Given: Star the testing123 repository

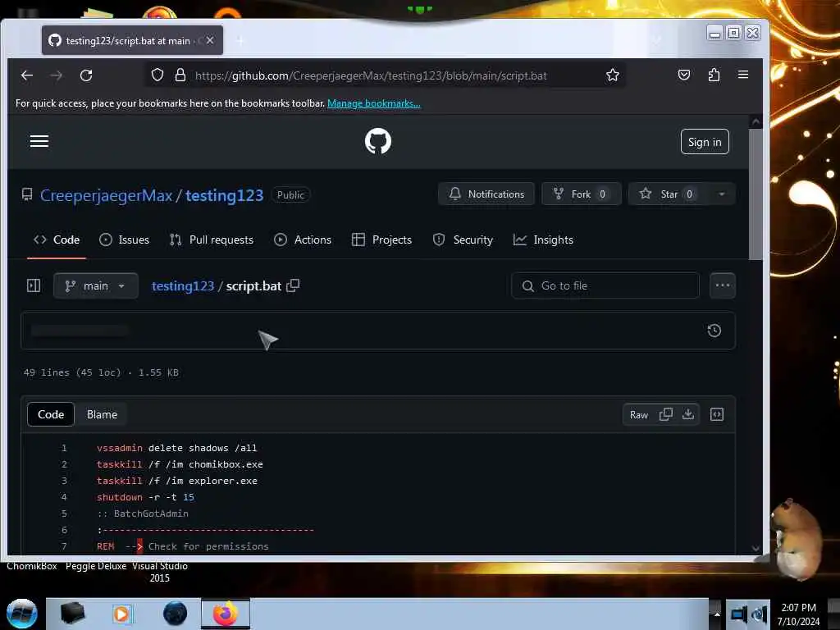Looking at the screenshot, I should tap(668, 194).
